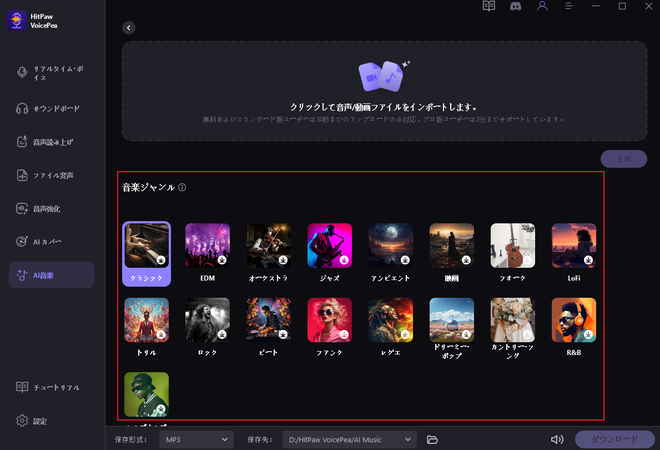Screen dimensions: 660x450
Task: Open the hamburger menu in title bar
Action: coord(569,6)
